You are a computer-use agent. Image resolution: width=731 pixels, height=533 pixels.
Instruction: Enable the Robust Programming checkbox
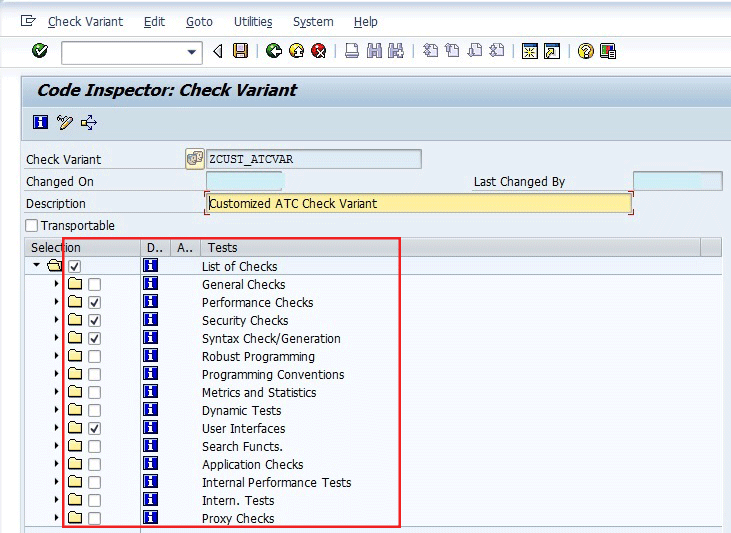tap(95, 356)
